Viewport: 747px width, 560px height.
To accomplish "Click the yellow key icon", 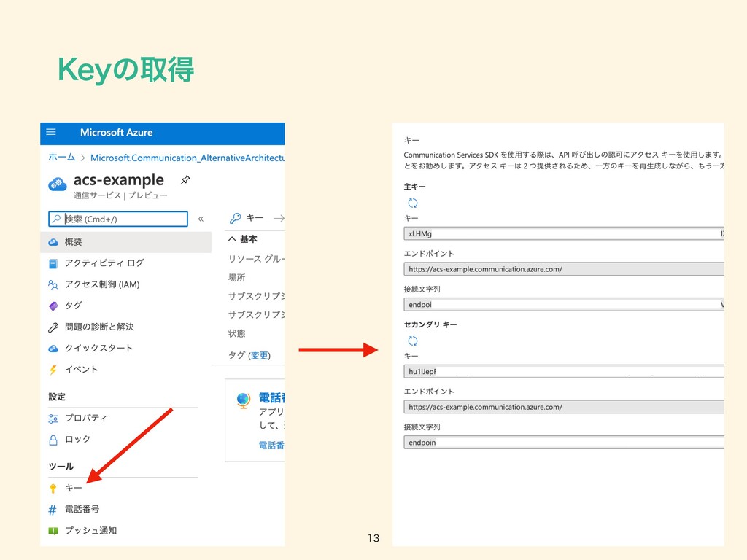I will 53,489.
